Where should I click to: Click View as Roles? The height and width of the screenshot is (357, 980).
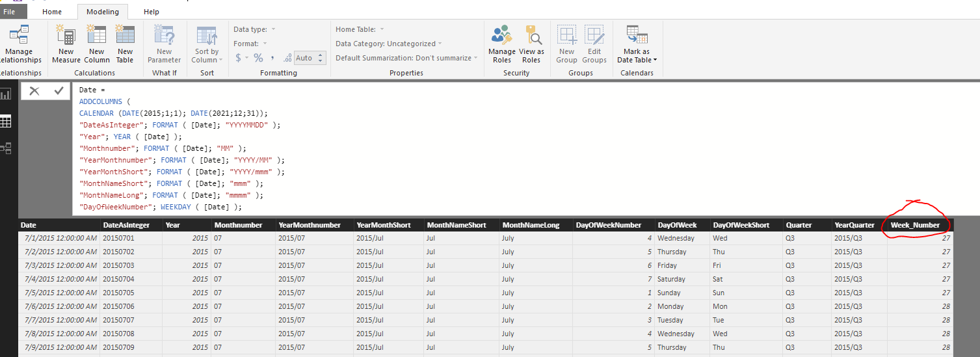[x=531, y=44]
